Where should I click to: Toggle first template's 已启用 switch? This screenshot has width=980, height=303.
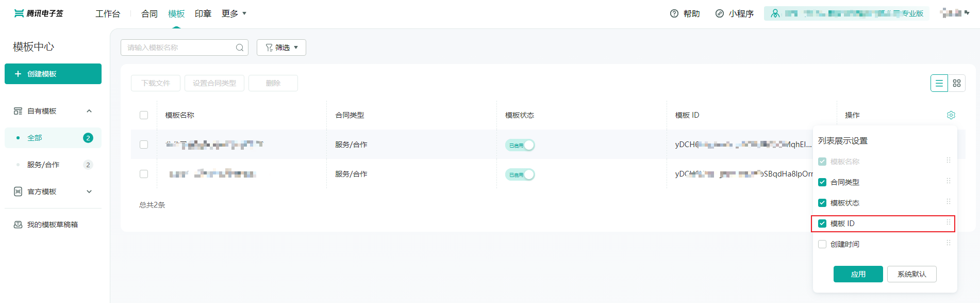(520, 145)
